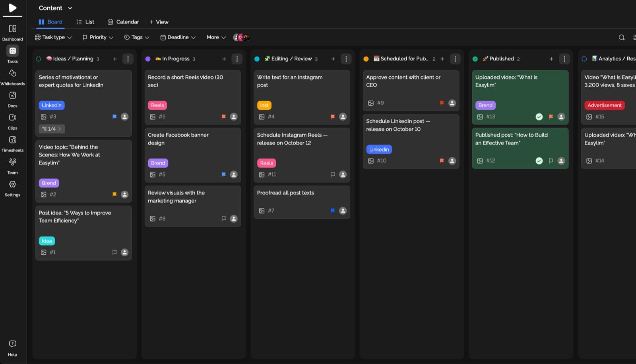Open the Priority filter dropdown

pos(98,37)
